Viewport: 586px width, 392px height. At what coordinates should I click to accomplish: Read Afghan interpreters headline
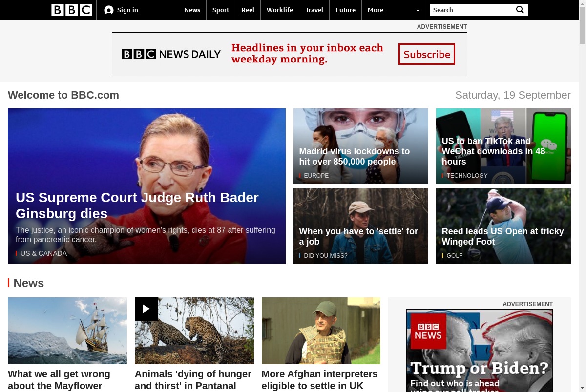[319, 380]
